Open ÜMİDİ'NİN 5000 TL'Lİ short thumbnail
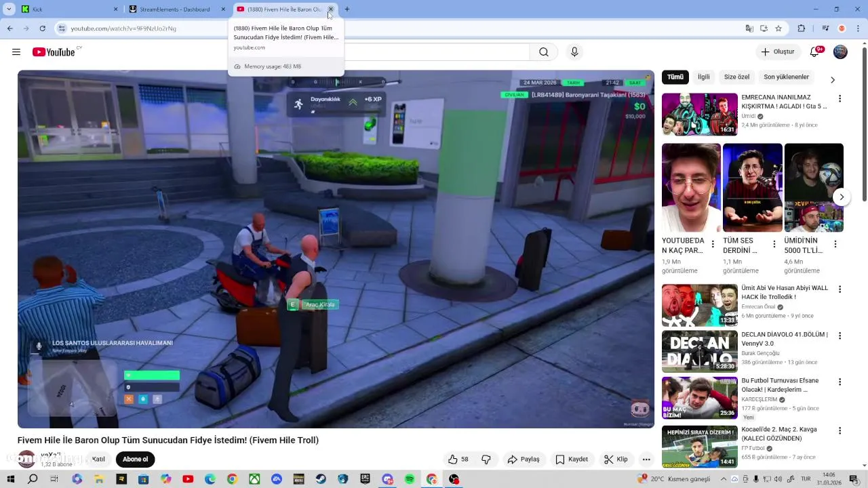Image resolution: width=868 pixels, height=488 pixels. click(x=814, y=188)
